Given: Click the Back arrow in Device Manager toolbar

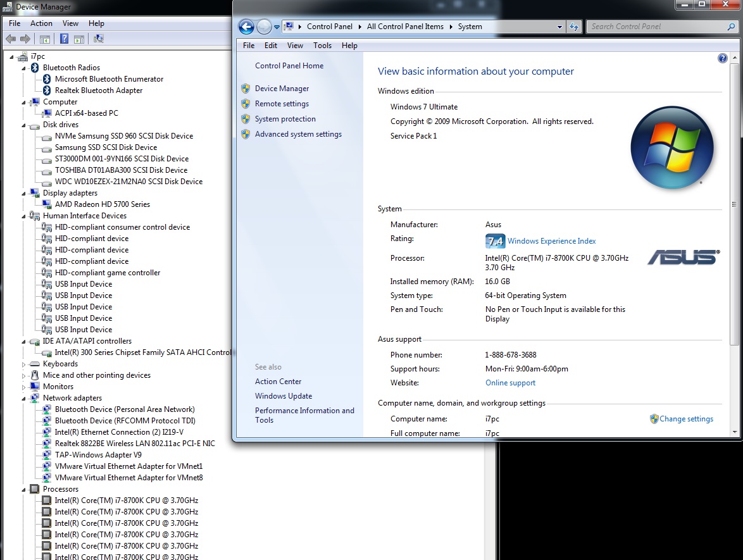Looking at the screenshot, I should [11, 39].
